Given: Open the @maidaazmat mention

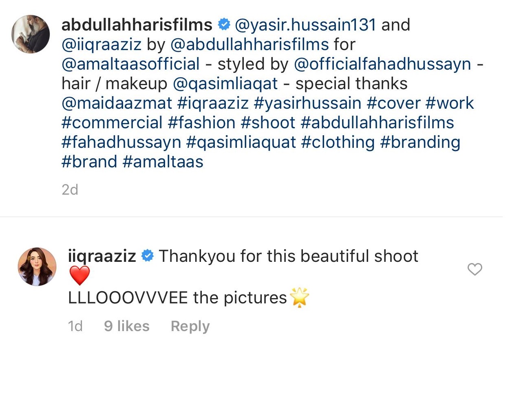Looking at the screenshot, I should [x=117, y=103].
